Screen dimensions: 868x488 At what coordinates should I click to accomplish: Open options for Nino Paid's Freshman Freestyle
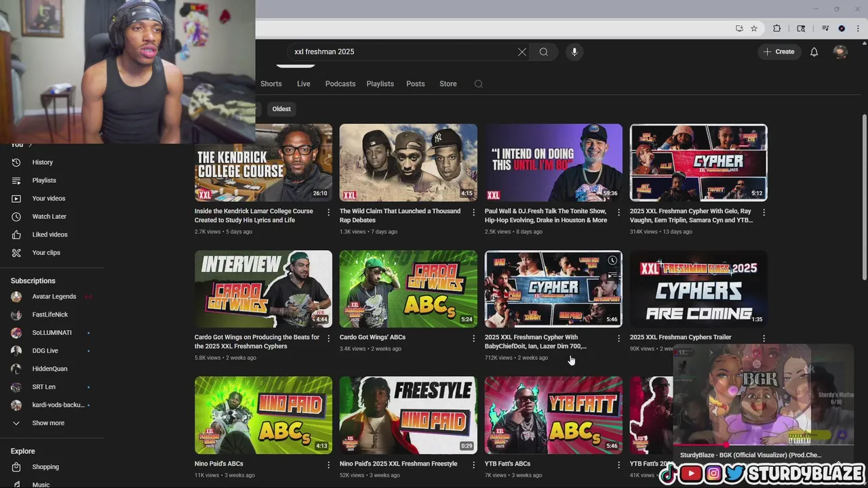[x=473, y=465]
